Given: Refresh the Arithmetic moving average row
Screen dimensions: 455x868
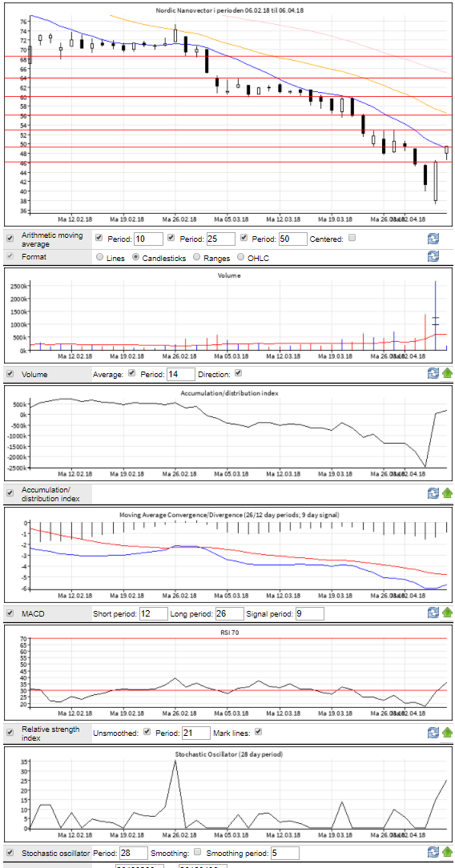Looking at the screenshot, I should 433,239.
